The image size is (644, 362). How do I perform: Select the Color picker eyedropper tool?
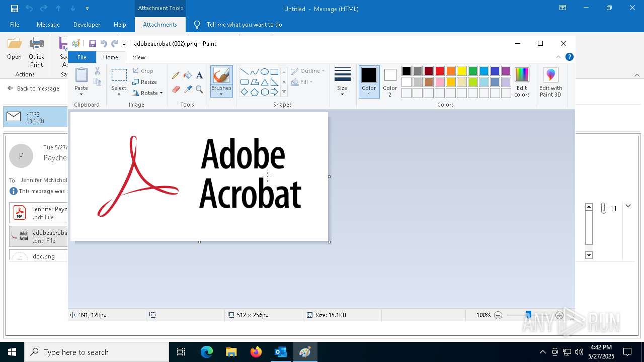click(188, 89)
